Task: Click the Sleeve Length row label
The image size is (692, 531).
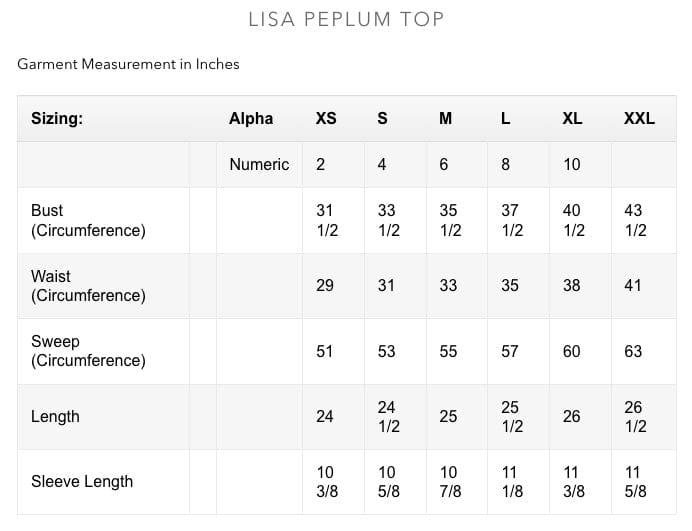Action: pyautogui.click(x=82, y=481)
